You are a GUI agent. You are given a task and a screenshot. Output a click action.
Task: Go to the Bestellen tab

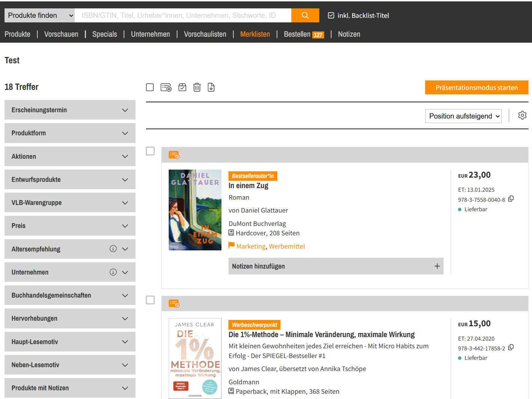click(297, 34)
